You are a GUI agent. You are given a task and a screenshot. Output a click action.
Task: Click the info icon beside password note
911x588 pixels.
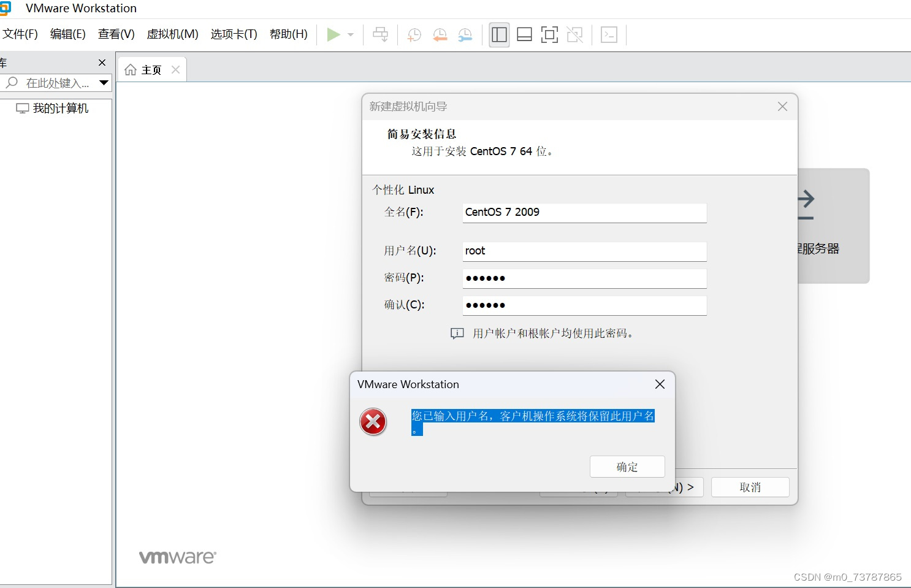[x=457, y=334]
